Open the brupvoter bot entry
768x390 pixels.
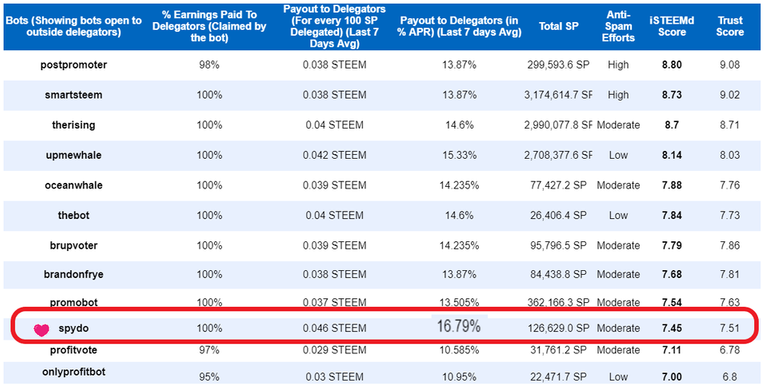click(x=73, y=245)
